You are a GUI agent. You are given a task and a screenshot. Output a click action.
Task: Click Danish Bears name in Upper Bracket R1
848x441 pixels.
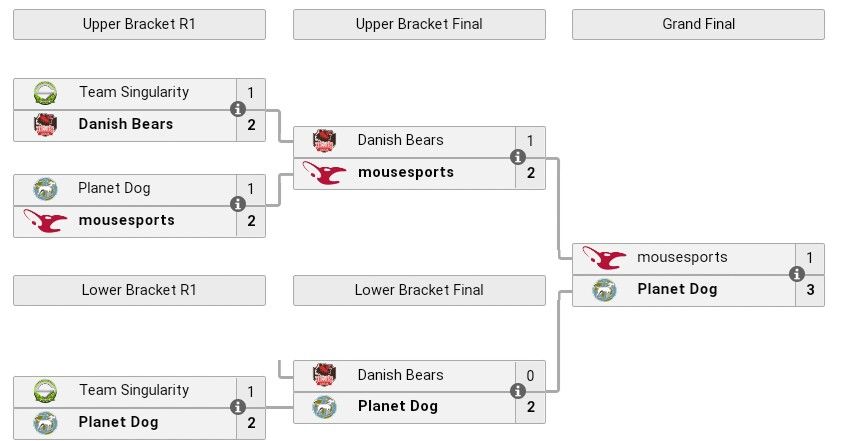125,124
